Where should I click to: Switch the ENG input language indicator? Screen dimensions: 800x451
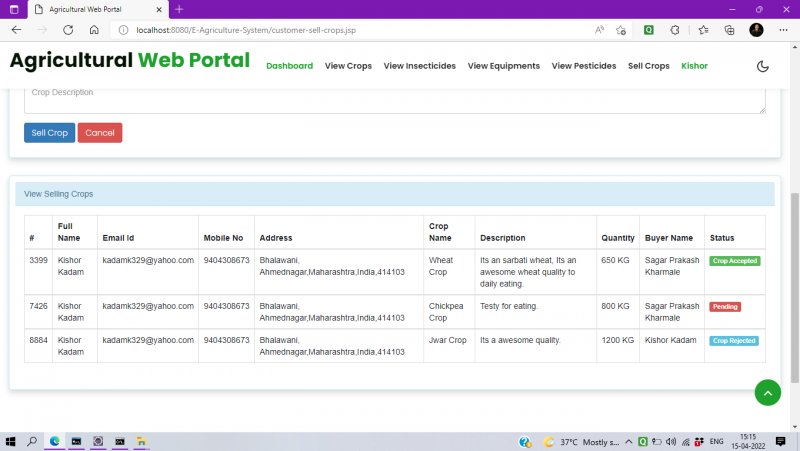coord(716,442)
